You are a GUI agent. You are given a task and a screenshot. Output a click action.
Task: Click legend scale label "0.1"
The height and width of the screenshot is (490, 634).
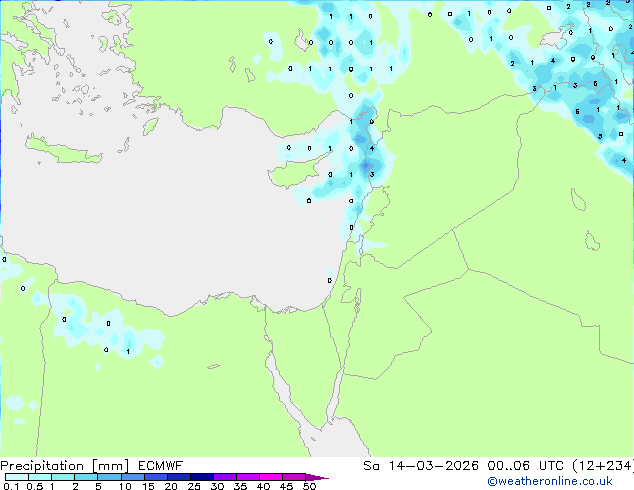11,486
